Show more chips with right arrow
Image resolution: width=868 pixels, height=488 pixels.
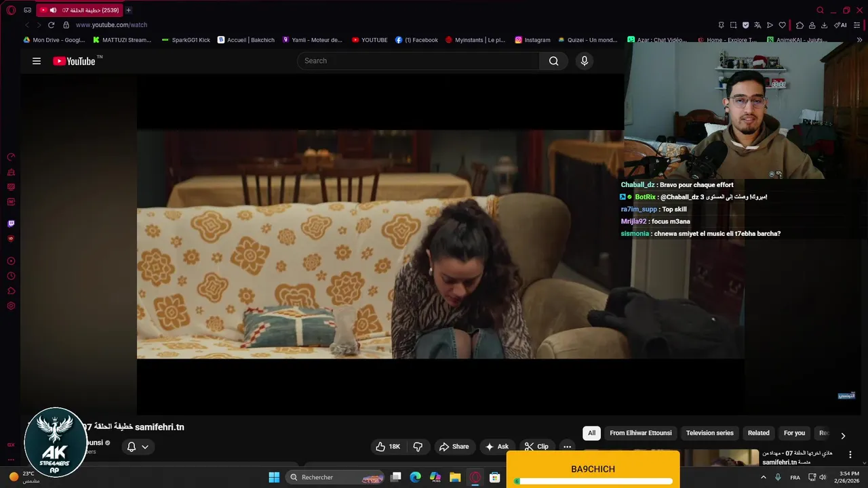(x=843, y=436)
